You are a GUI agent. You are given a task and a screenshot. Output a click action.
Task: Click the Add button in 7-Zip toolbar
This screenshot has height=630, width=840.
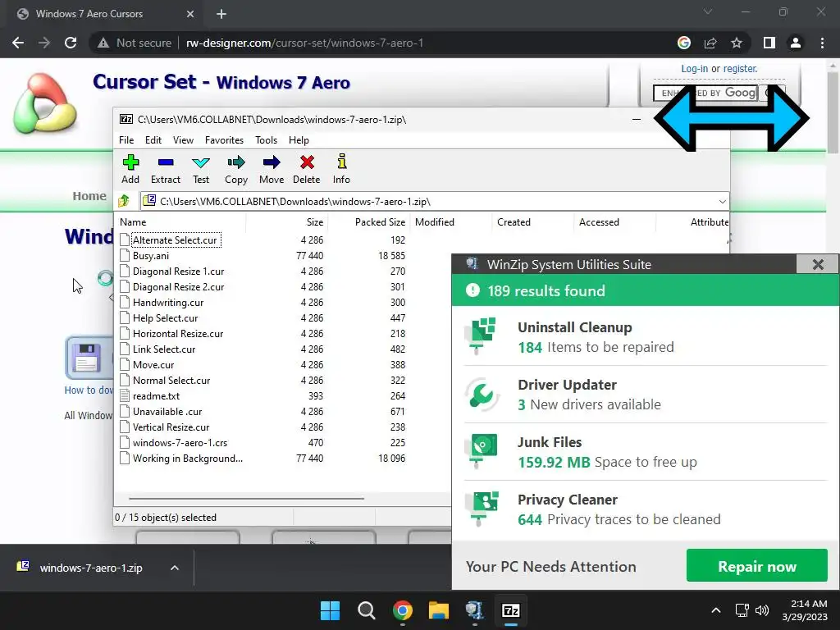[130, 169]
